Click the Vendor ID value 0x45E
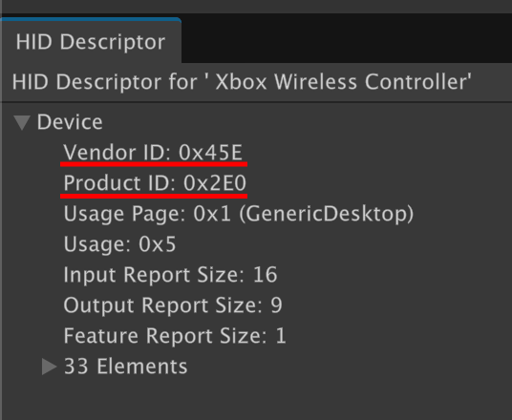The width and height of the screenshot is (512, 420). click(x=210, y=153)
